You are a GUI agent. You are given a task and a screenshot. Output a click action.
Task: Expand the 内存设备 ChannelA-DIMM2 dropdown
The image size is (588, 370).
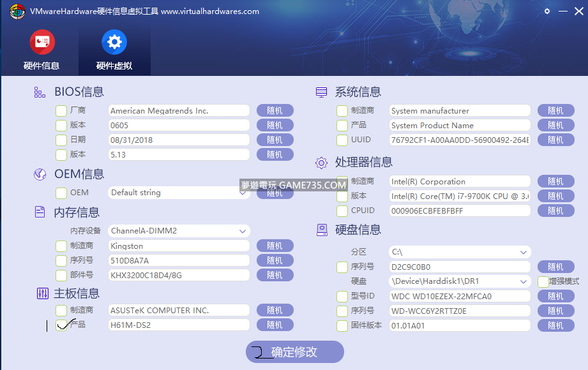pos(243,231)
